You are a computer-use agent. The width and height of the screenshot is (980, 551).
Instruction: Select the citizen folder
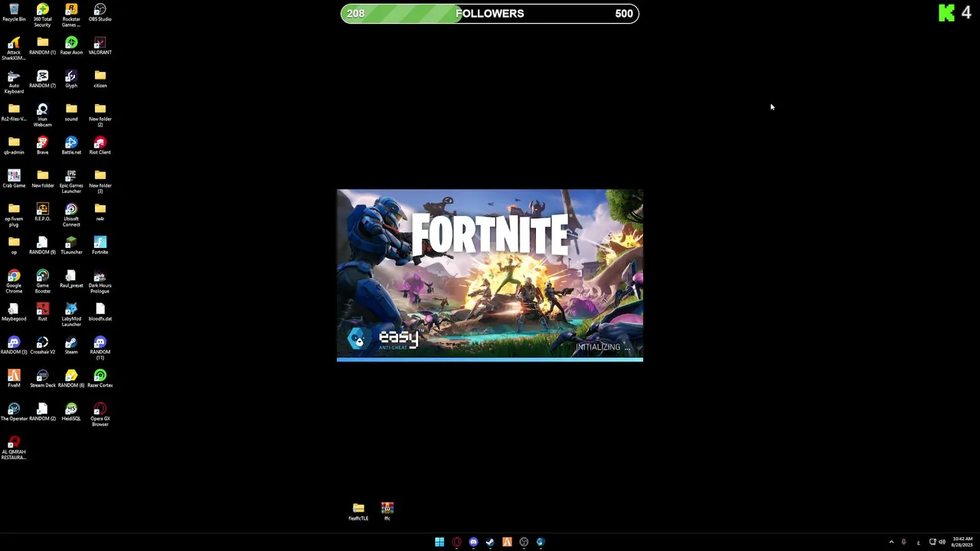(x=100, y=80)
